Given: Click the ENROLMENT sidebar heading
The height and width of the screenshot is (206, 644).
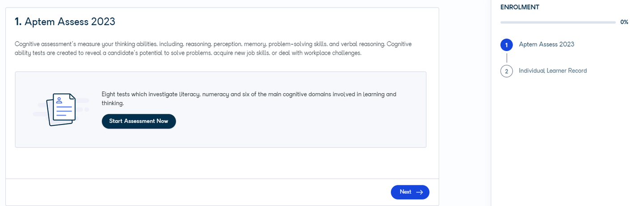Looking at the screenshot, I should point(520,7).
